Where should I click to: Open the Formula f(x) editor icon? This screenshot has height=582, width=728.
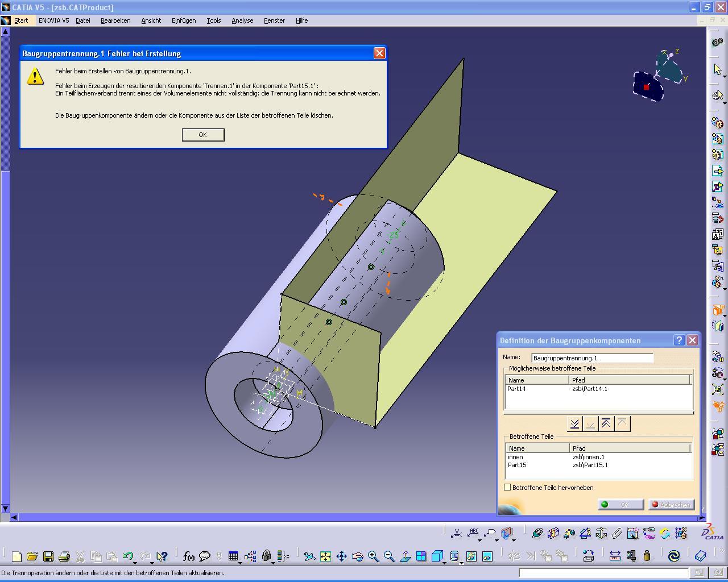point(188,556)
